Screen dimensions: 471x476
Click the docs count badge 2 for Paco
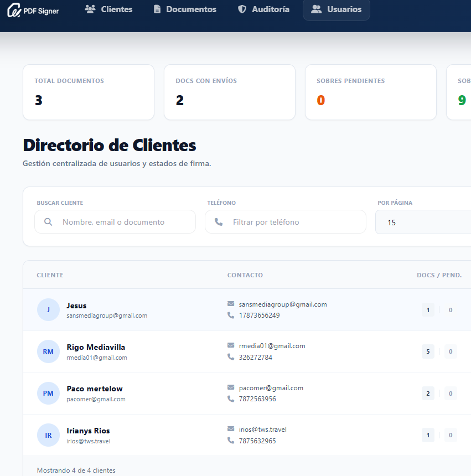428,394
